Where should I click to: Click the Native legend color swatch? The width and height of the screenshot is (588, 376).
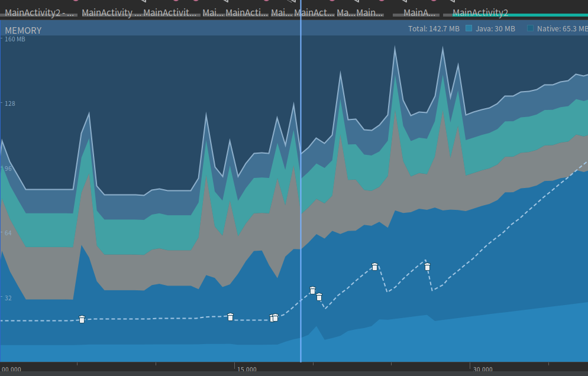pyautogui.click(x=531, y=28)
